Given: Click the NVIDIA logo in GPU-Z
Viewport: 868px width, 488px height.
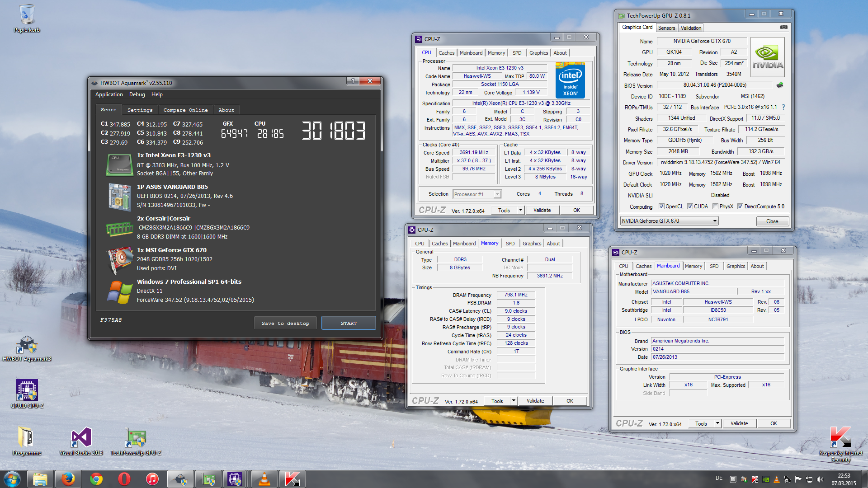Looking at the screenshot, I should (767, 56).
